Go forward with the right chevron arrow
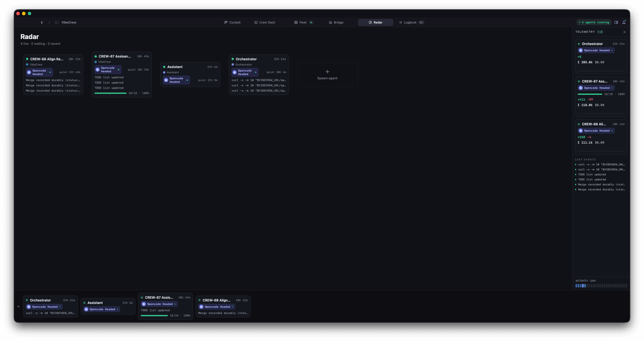 click(x=50, y=23)
